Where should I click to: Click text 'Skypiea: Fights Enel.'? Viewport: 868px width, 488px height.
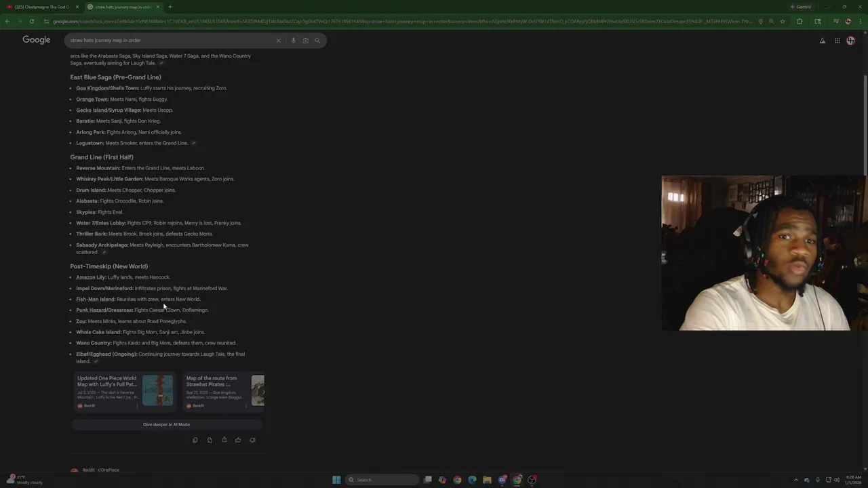100,212
